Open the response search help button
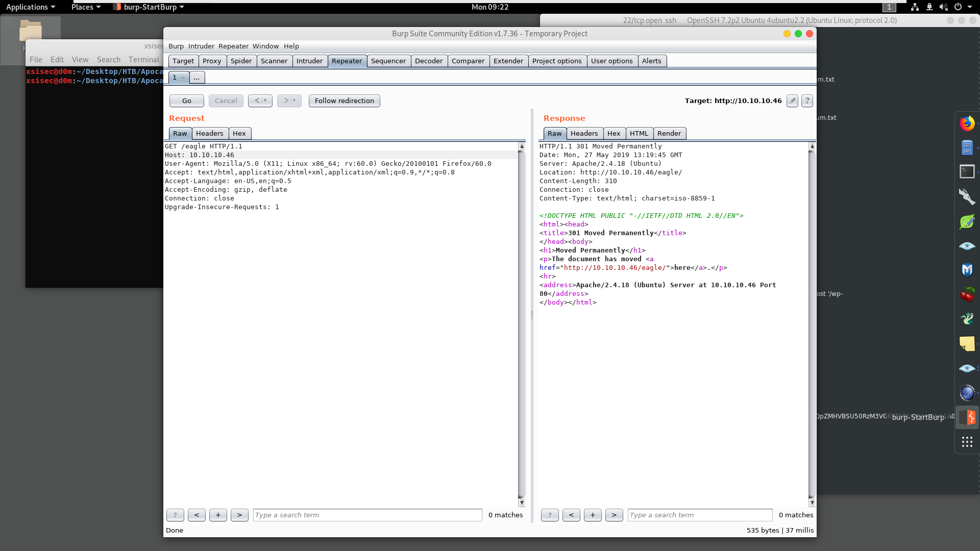Viewport: 980px width, 551px height. [x=550, y=515]
